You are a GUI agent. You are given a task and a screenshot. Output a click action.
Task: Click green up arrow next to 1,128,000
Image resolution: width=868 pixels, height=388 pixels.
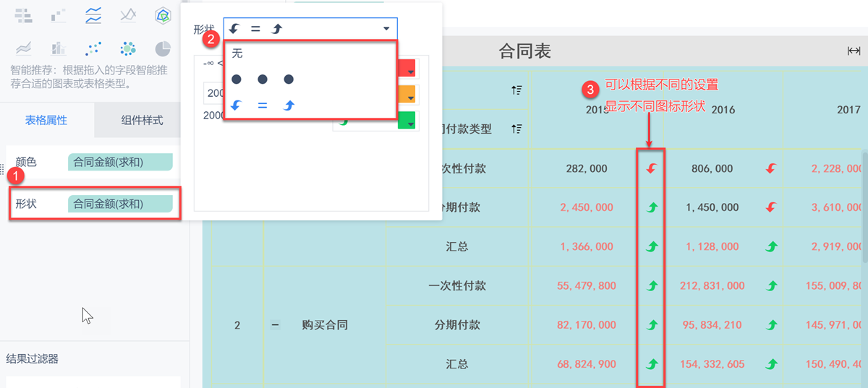coord(771,246)
